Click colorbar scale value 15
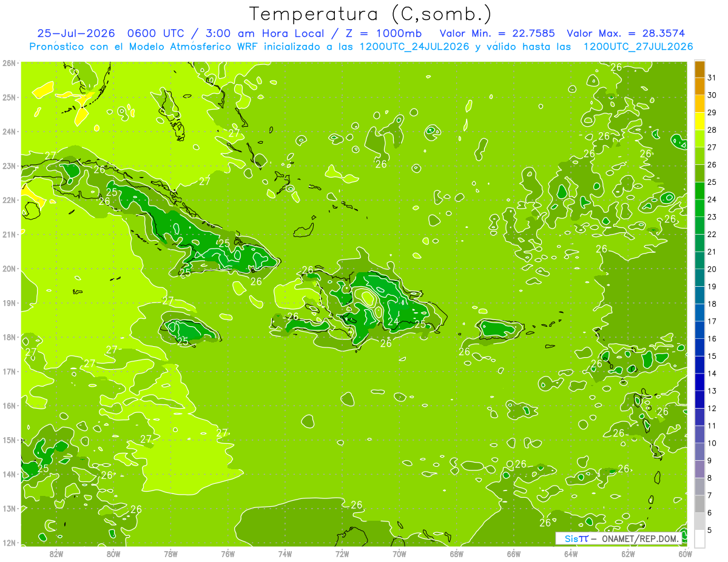 (x=712, y=356)
